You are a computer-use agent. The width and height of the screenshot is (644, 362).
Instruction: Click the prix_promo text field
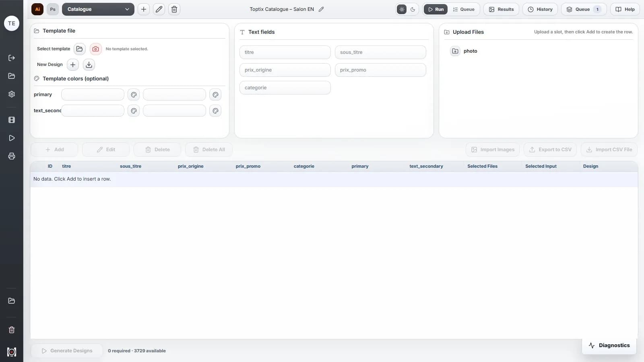point(380,70)
